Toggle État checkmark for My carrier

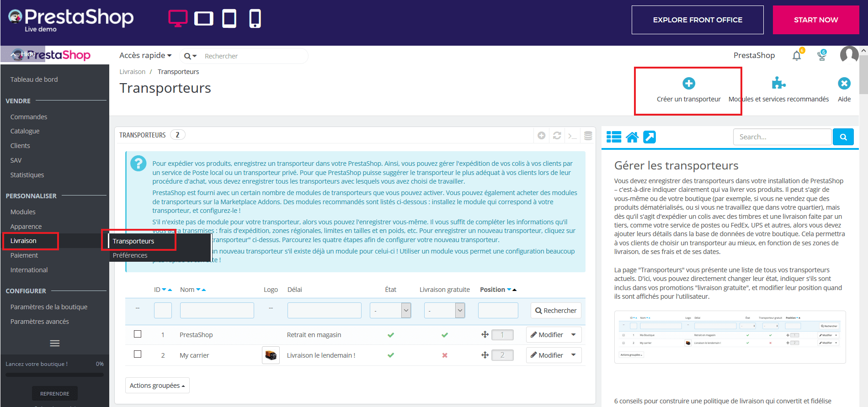point(391,355)
